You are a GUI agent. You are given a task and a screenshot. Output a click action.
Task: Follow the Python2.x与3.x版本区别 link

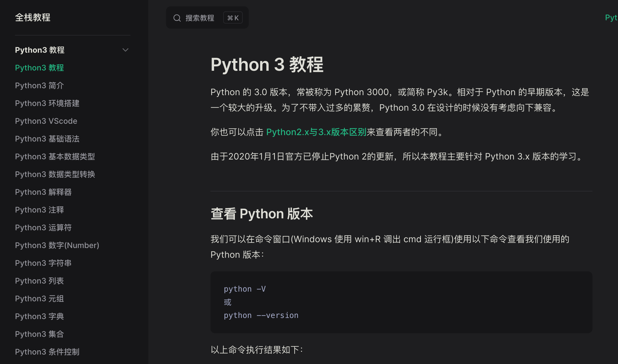click(316, 132)
